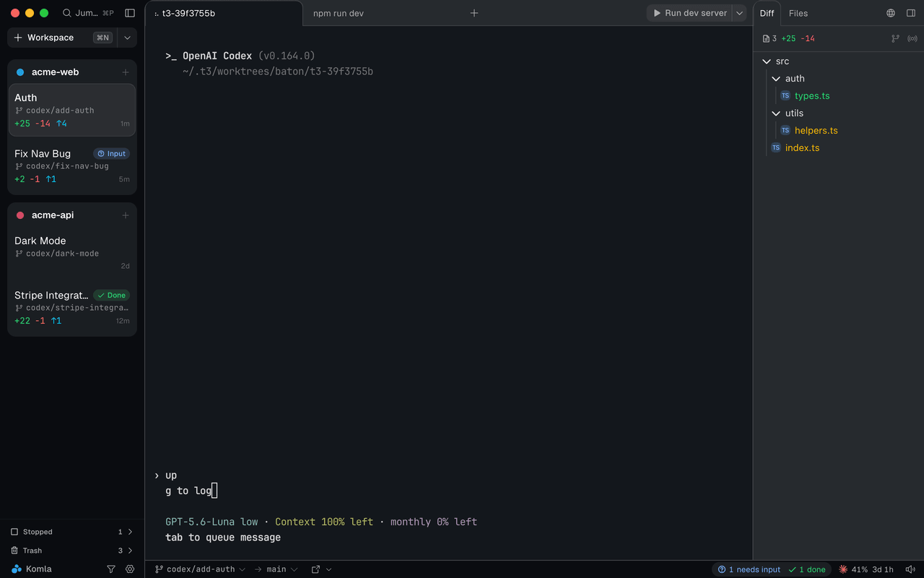Image resolution: width=924 pixels, height=578 pixels.
Task: Click the 1 done indicator
Action: click(x=806, y=569)
